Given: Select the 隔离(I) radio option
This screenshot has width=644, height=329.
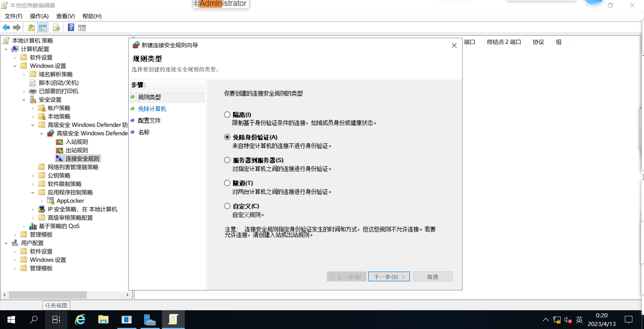Looking at the screenshot, I should 227,115.
